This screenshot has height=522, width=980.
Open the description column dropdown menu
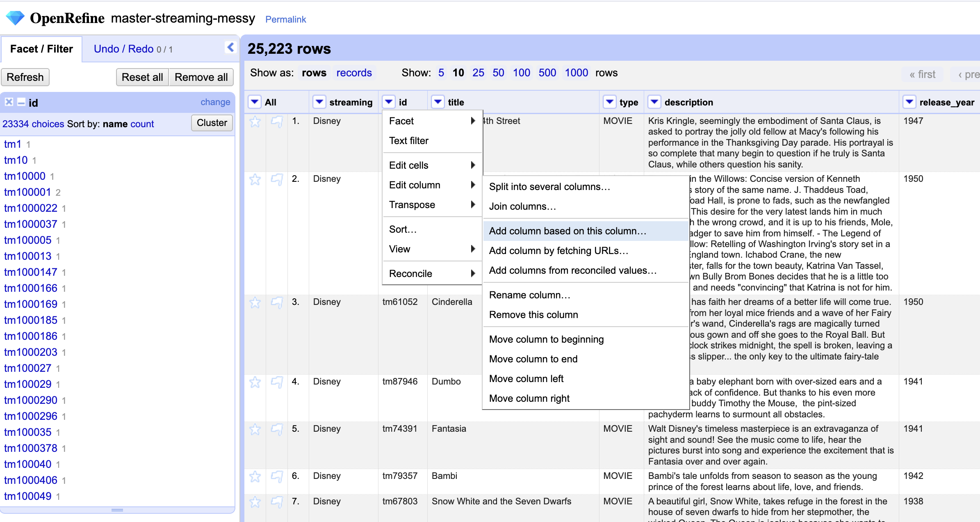pos(654,102)
